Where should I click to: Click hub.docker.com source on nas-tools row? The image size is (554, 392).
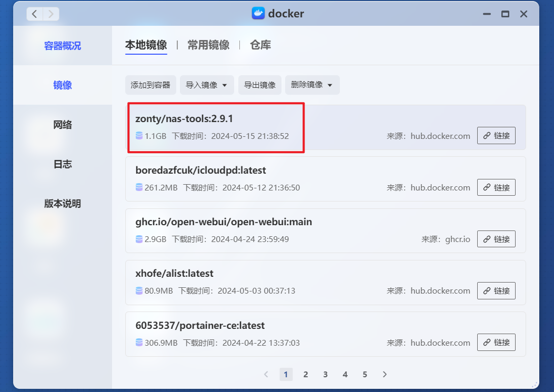(x=440, y=136)
